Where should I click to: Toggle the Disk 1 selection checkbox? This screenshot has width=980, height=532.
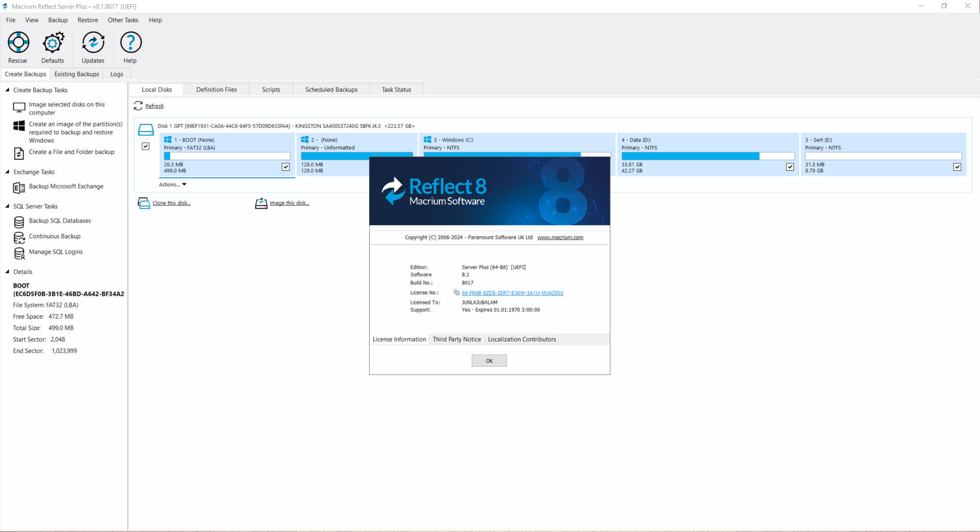146,146
